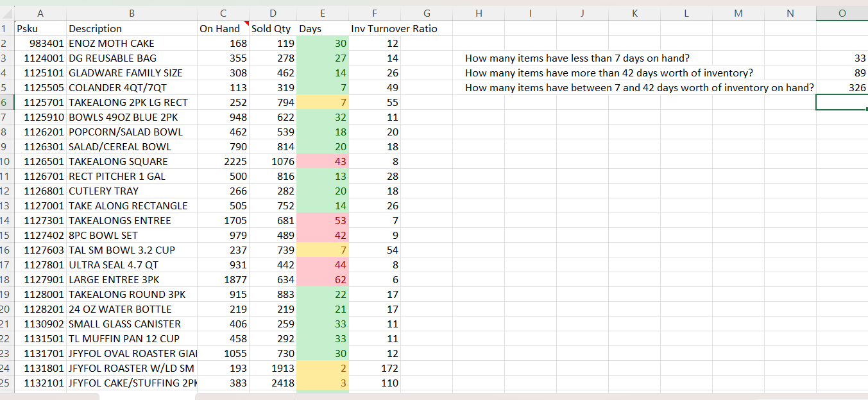Screen dimensions: 868x400
Task: Select column D header
Action: 273,13
